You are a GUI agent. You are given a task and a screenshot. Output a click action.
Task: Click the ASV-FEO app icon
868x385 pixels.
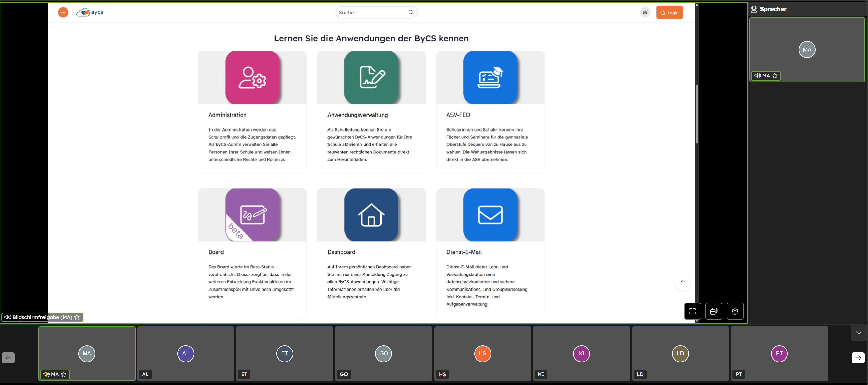pos(490,77)
